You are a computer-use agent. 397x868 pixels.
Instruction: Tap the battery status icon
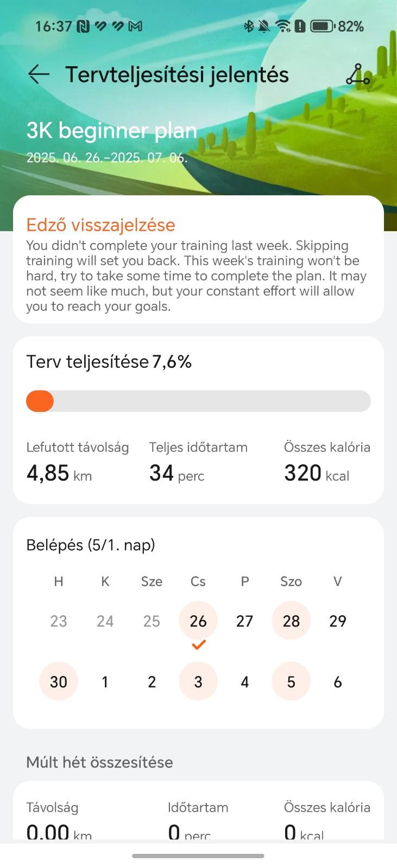[322, 26]
